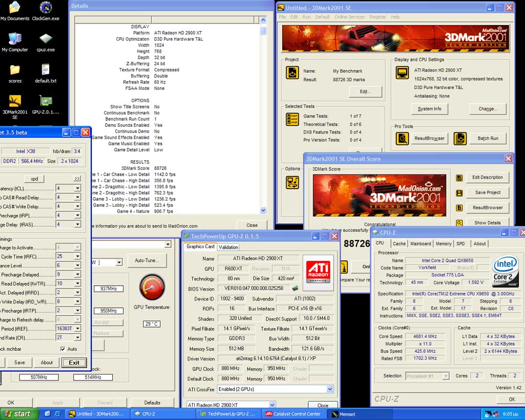
Task: Click the floppy icon beside Save Project
Action: (459, 193)
